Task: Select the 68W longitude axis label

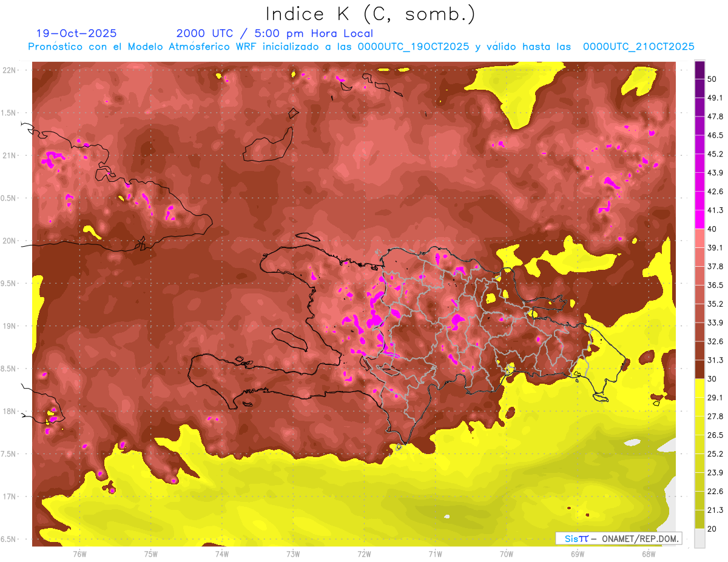Action: pyautogui.click(x=648, y=554)
